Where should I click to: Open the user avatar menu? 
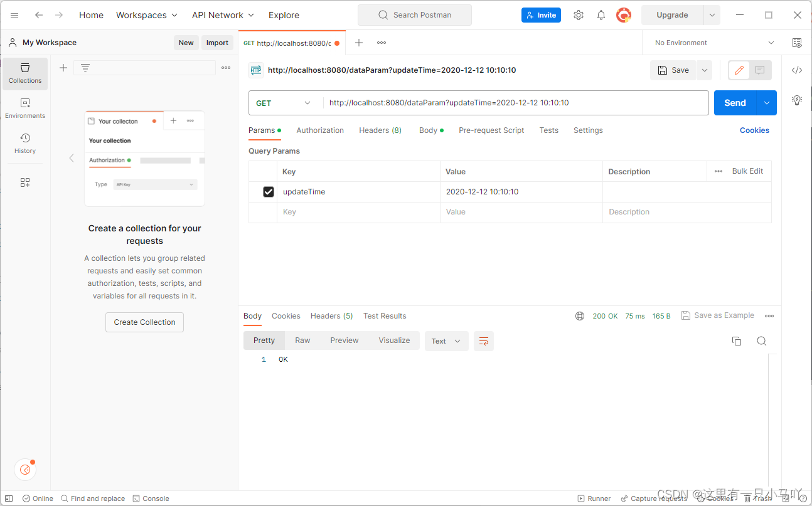tap(624, 15)
